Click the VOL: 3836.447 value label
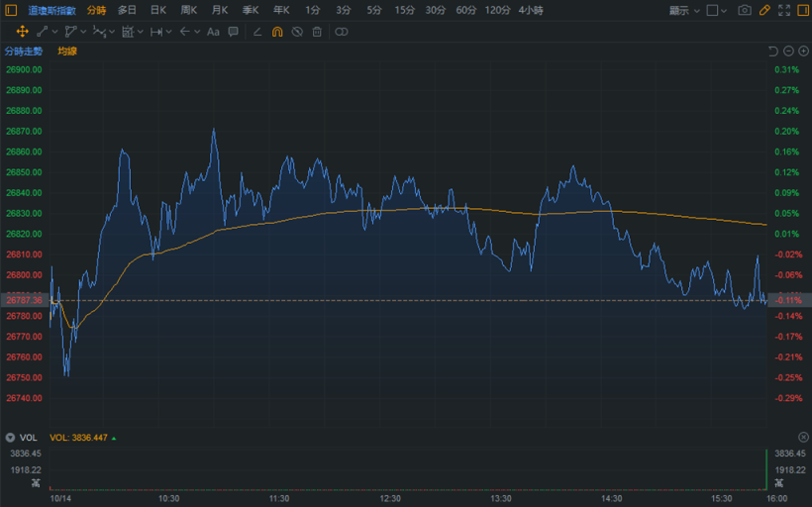The height and width of the screenshot is (507, 812). 78,438
